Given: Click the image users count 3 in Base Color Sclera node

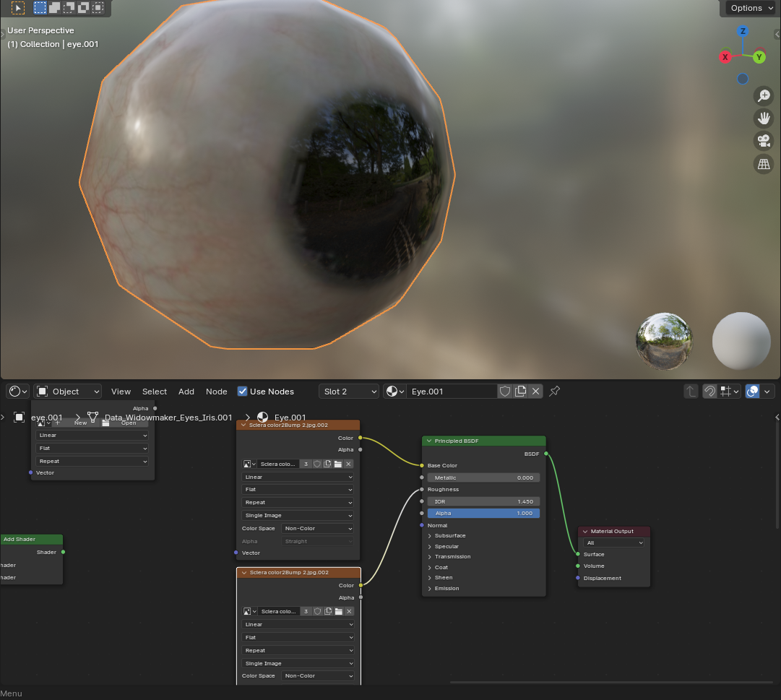Looking at the screenshot, I should [306, 464].
